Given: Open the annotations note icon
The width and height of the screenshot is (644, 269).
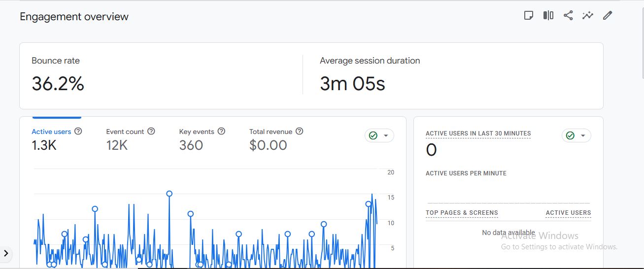Looking at the screenshot, I should coord(529,16).
